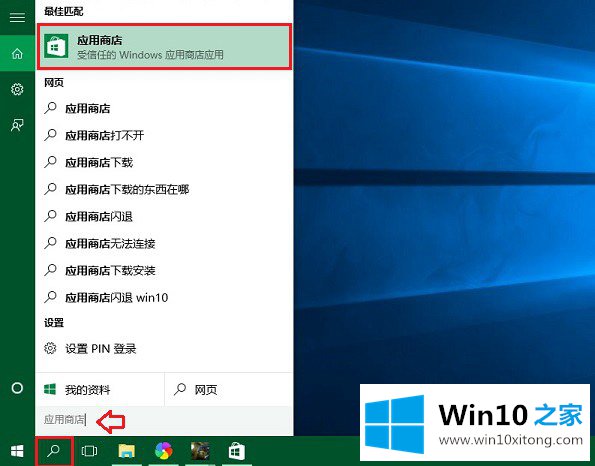Select suggestion 应用商店下载的东西在哪
595x466 pixels.
pyautogui.click(x=164, y=189)
